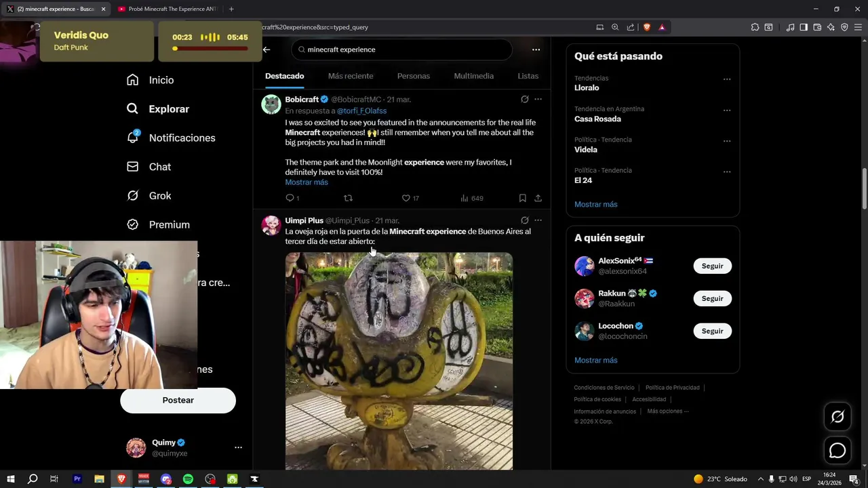Open options for Videla trend
Screen dimensions: 868x488
[727, 141]
